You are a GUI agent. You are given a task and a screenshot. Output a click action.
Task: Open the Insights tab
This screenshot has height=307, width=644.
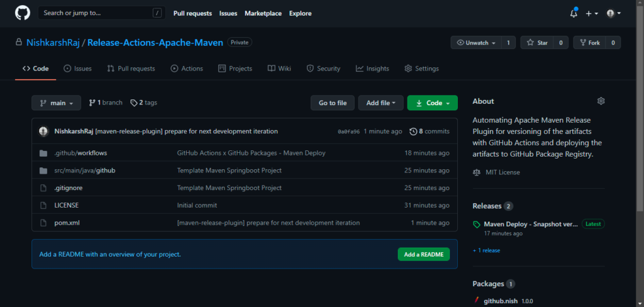tap(372, 69)
